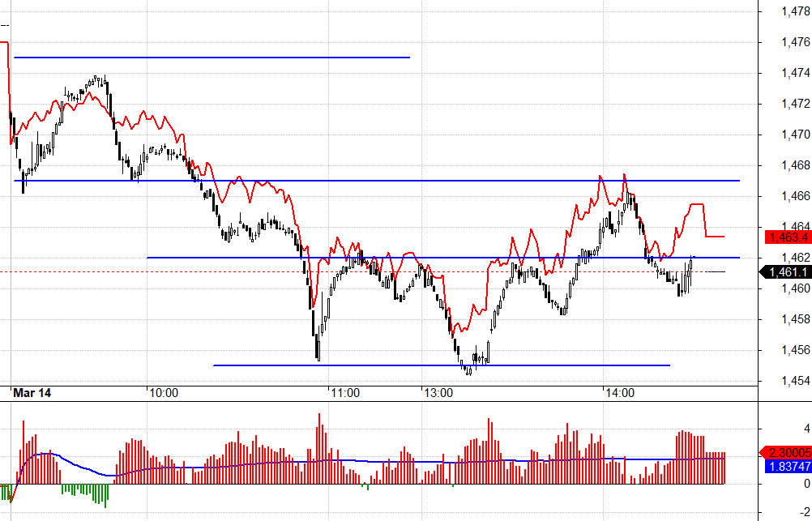Click the 11:00 time axis label
Screen dimensions: 812x521
click(x=345, y=392)
